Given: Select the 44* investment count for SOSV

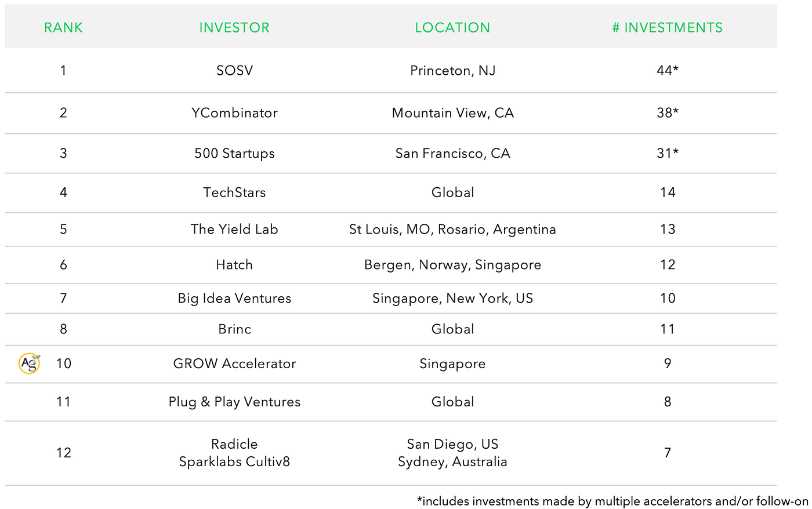Looking at the screenshot, I should (668, 71).
